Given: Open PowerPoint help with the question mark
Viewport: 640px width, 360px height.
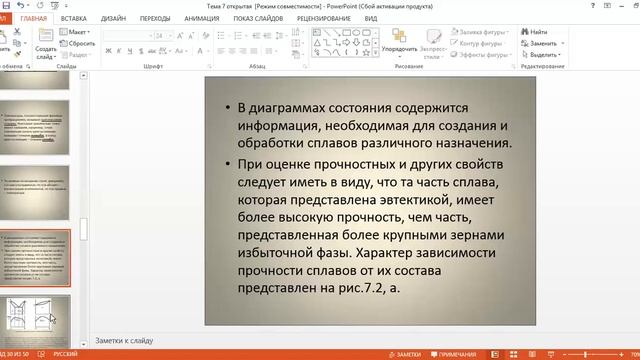Looking at the screenshot, I should [x=593, y=6].
